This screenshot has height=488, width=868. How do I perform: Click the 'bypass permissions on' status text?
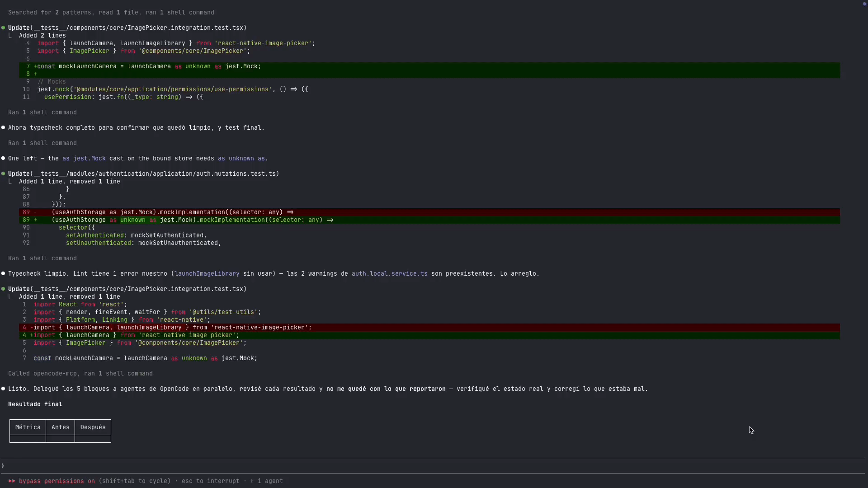[57, 481]
